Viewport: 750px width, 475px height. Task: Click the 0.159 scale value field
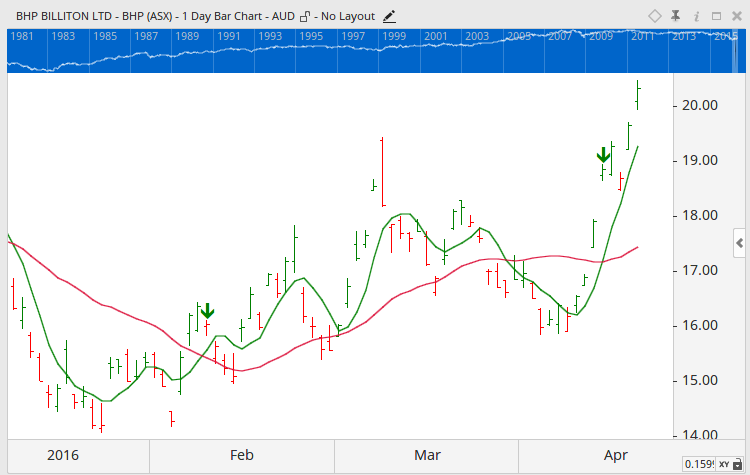[699, 464]
